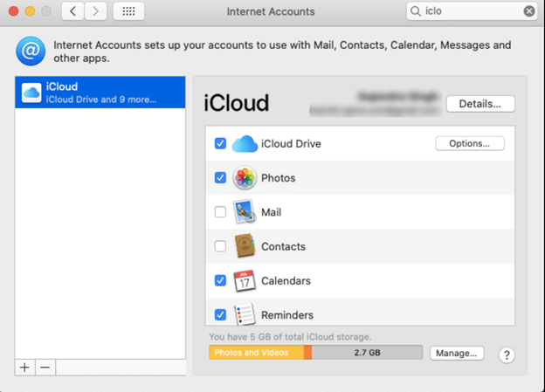Open iCloud Drive Options
The width and height of the screenshot is (545, 392).
(470, 143)
